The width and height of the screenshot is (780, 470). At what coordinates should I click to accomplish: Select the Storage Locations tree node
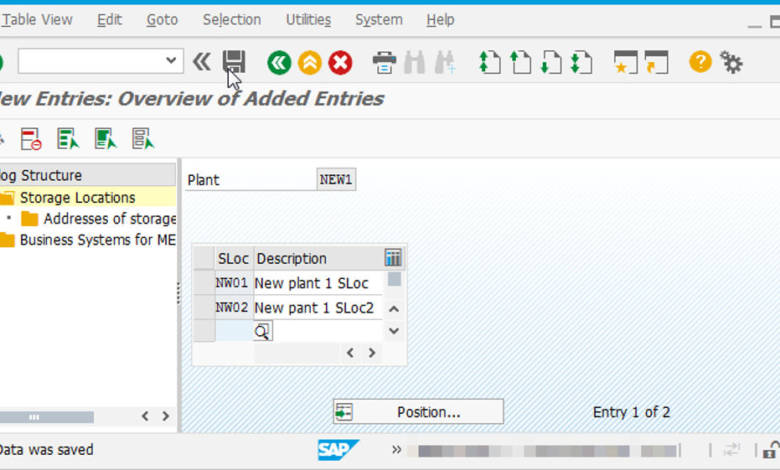tap(78, 197)
